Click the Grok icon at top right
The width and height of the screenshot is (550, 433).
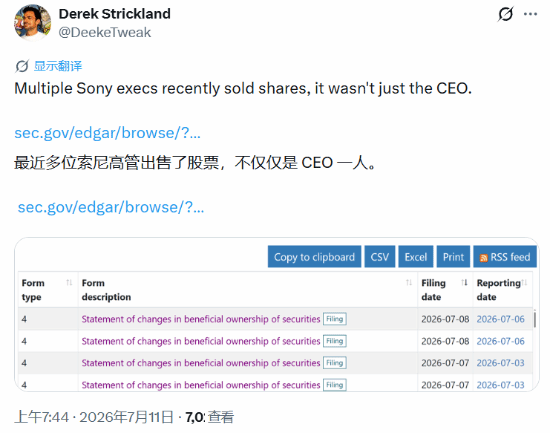505,14
